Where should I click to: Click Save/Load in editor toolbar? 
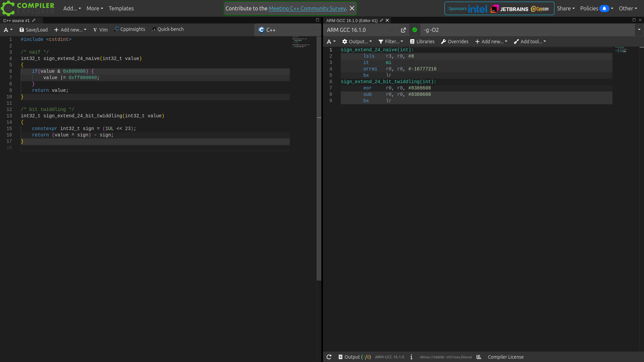tap(34, 30)
